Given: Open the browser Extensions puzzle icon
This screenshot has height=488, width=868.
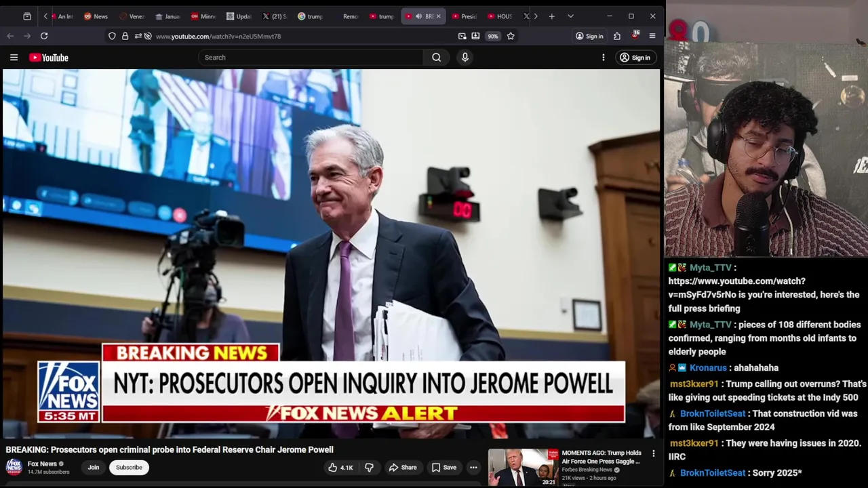Looking at the screenshot, I should point(617,36).
